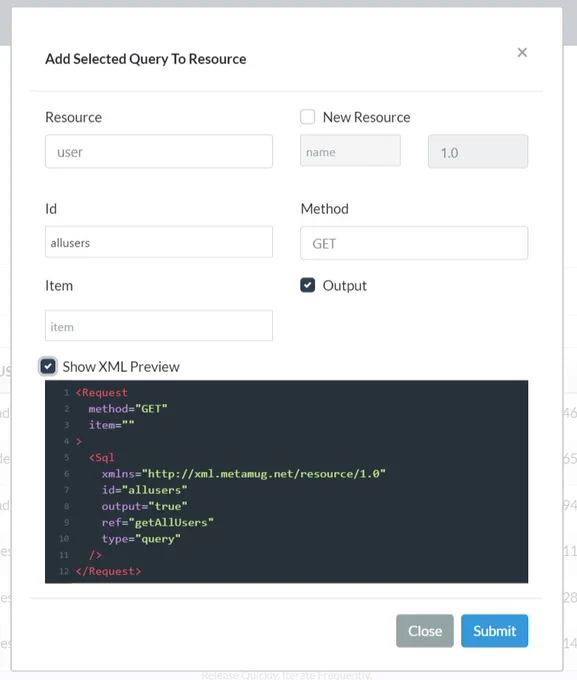577x680 pixels.
Task: Click the type="query" preview line
Action: click(141, 539)
